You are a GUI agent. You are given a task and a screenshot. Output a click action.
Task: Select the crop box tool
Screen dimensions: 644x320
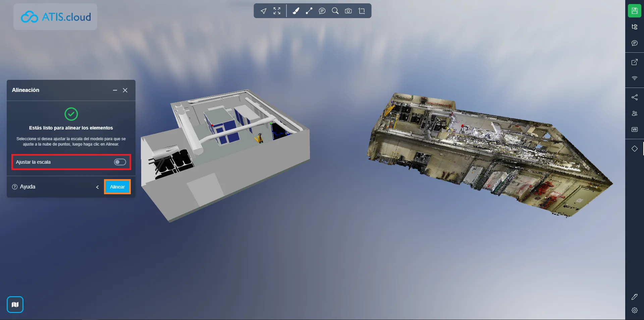click(362, 11)
